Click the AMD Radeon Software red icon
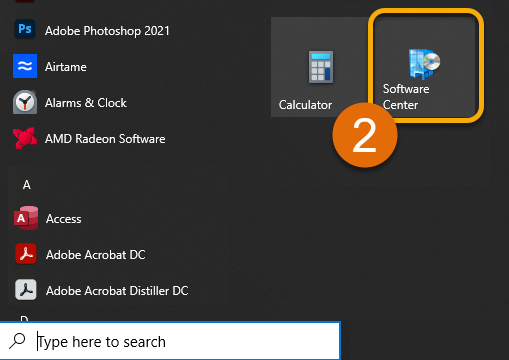509x360 pixels. point(25,138)
